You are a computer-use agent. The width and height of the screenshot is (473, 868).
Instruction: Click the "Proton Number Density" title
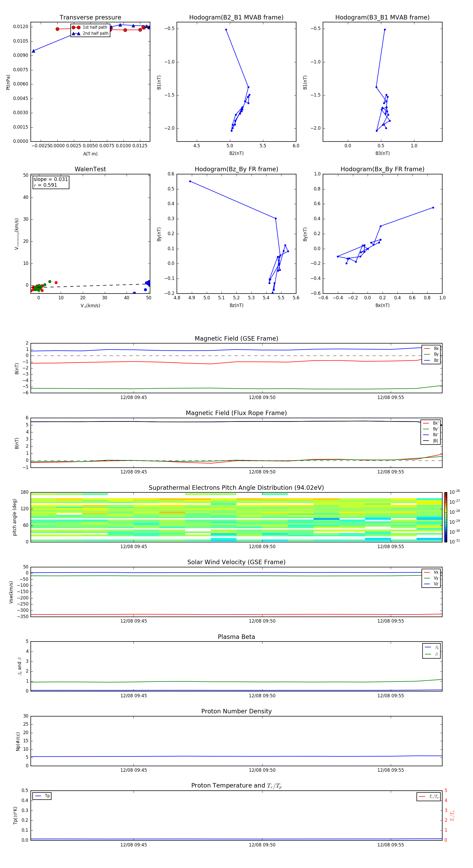(x=236, y=711)
